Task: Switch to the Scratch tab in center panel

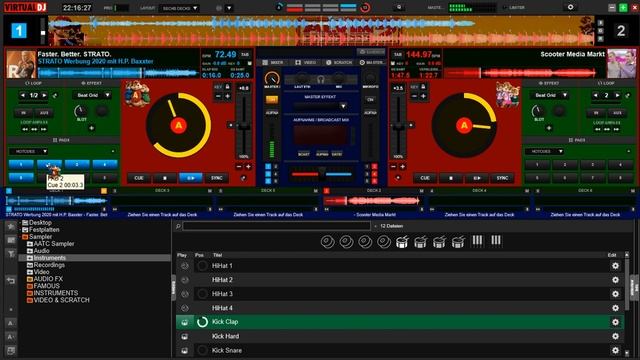Action: (x=339, y=62)
